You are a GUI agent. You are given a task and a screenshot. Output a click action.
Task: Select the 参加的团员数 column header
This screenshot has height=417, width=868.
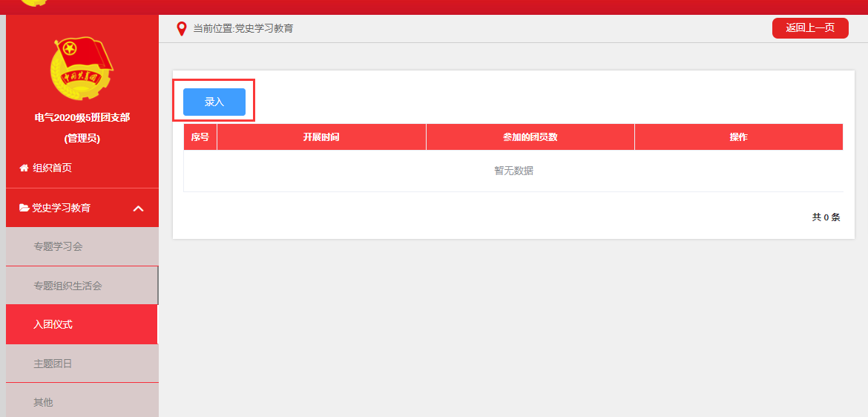click(x=530, y=137)
